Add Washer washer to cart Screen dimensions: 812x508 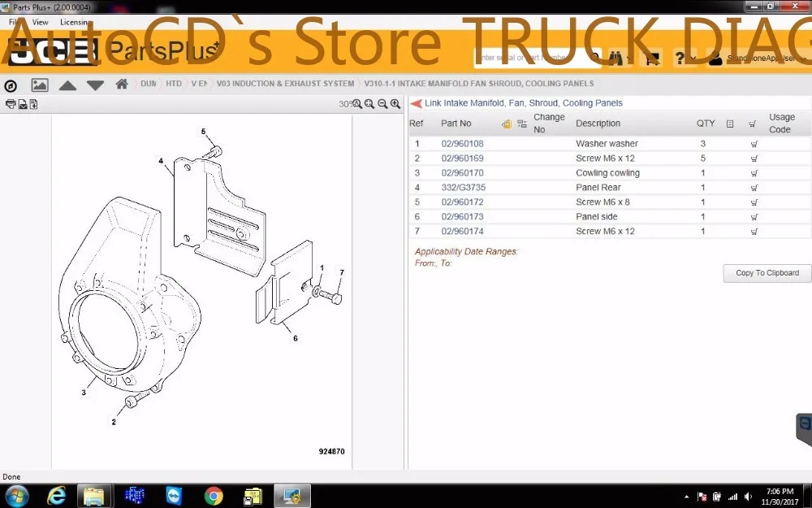pos(754,144)
